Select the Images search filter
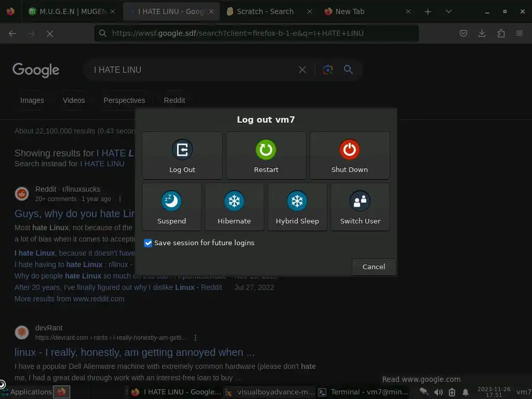The height and width of the screenshot is (399, 532). (32, 100)
